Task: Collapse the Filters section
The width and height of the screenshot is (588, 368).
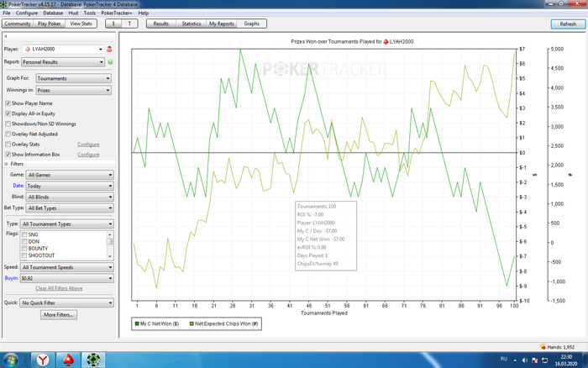Action: 6,164
